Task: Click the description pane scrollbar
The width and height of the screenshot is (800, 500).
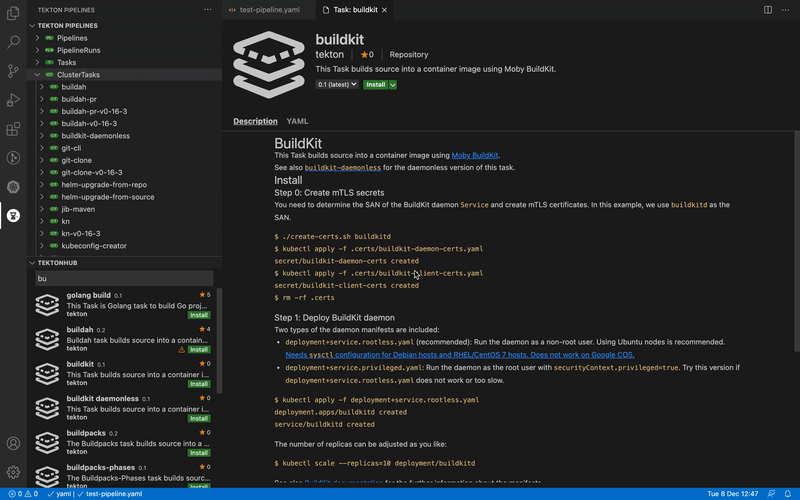Action: [x=796, y=242]
